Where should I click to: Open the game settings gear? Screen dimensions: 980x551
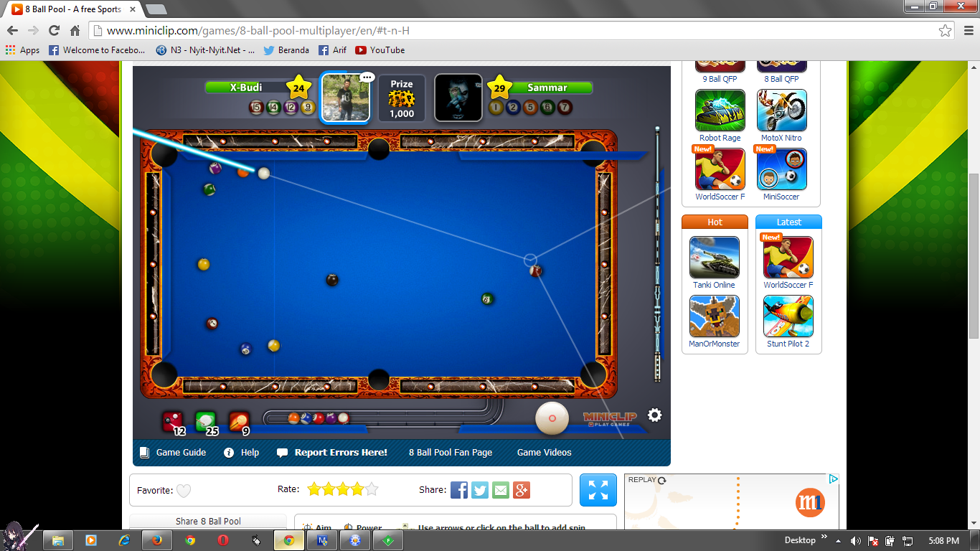click(x=654, y=415)
